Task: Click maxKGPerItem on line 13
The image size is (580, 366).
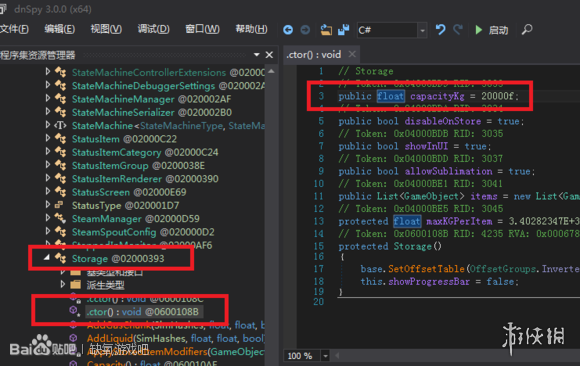Action: coord(459,221)
